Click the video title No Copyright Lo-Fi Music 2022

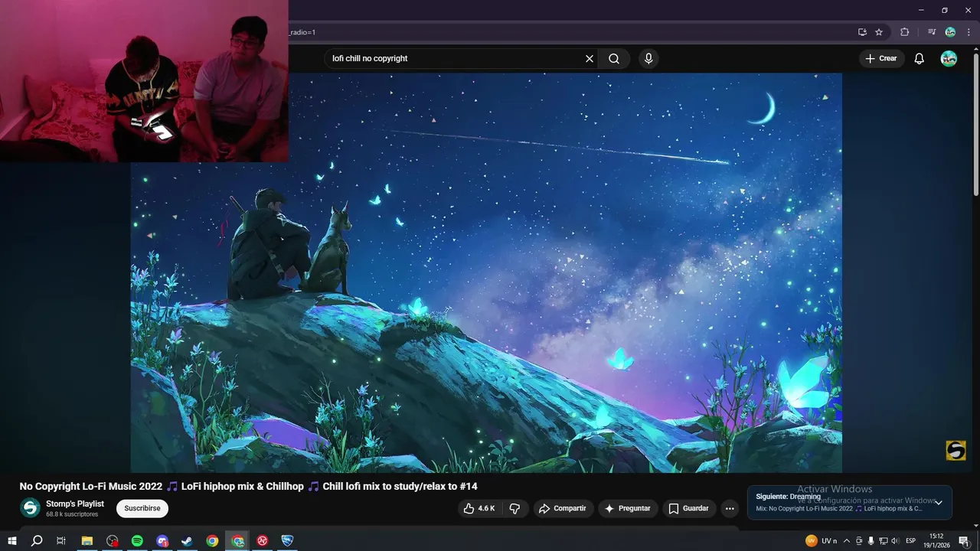pyautogui.click(x=249, y=487)
